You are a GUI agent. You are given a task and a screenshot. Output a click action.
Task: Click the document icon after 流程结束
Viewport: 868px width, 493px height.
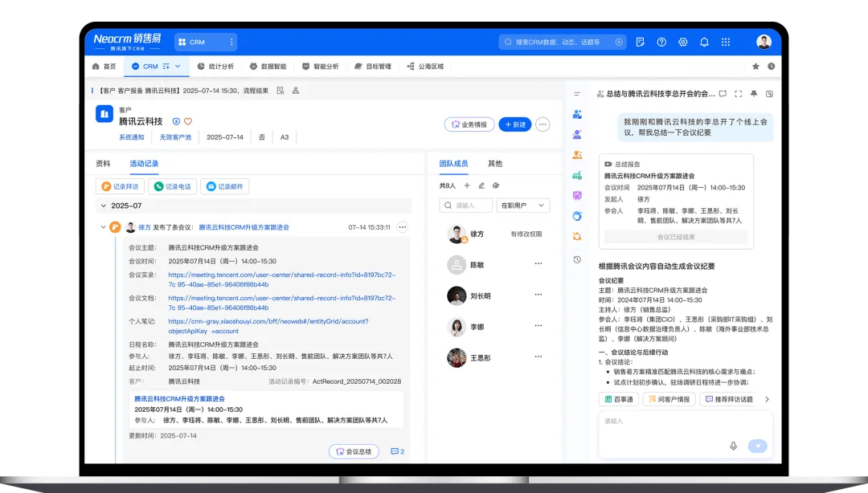(280, 91)
